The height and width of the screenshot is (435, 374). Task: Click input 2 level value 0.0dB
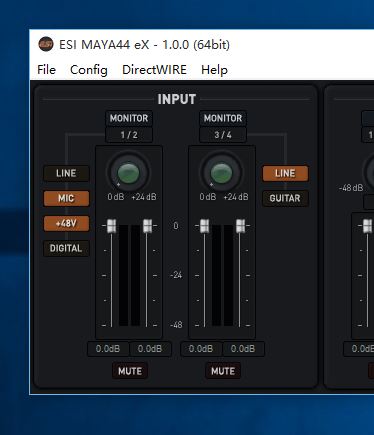coord(150,349)
